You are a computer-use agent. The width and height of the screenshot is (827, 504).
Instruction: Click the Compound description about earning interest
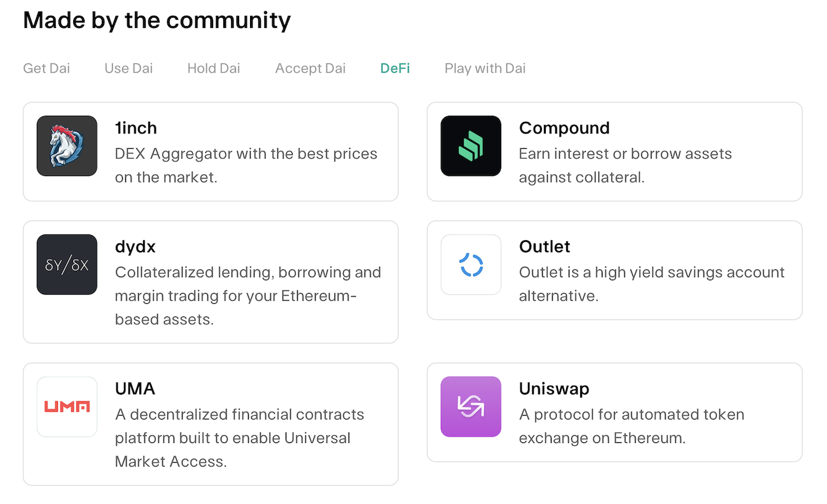tap(625, 165)
